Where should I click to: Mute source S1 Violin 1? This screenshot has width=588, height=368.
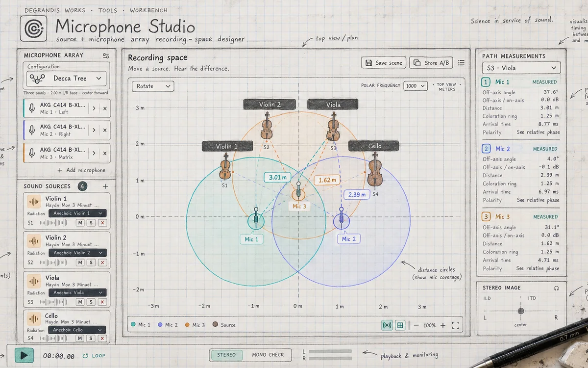coord(80,223)
